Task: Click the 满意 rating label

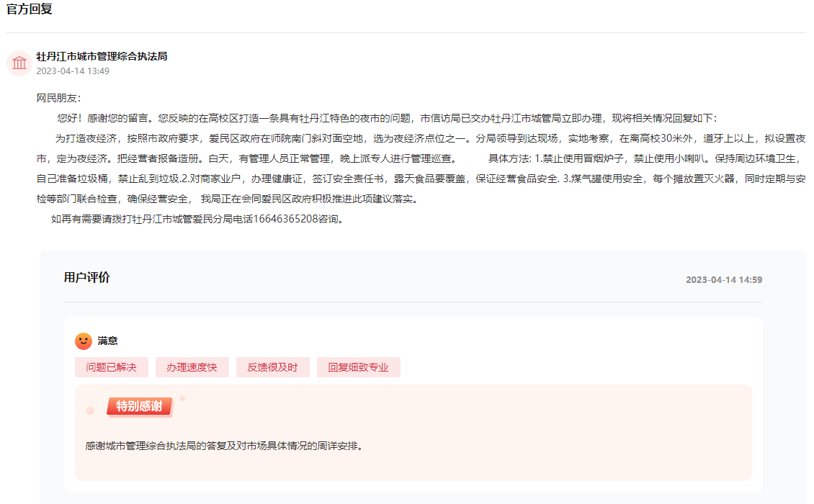Action: point(107,341)
